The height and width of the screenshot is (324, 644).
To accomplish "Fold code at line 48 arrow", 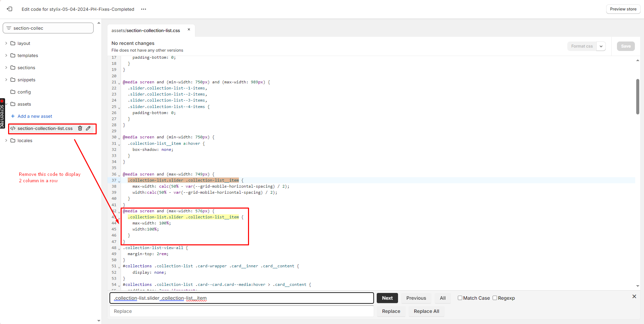I will click(119, 248).
